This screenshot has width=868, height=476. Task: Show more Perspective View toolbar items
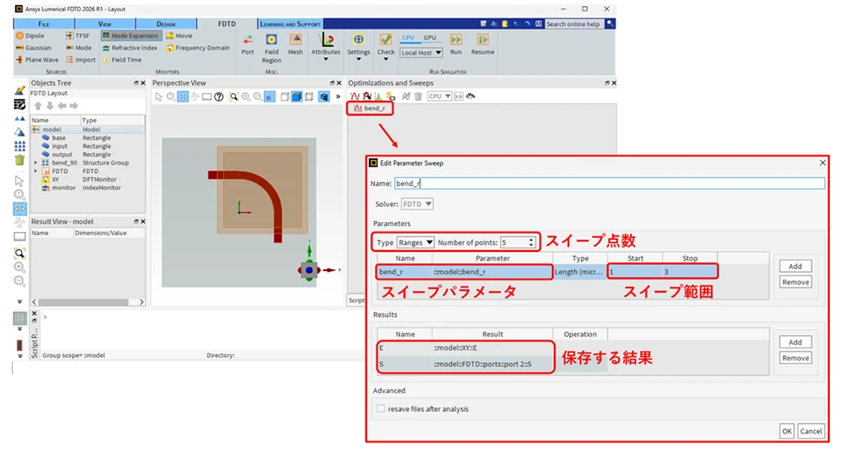[x=338, y=96]
